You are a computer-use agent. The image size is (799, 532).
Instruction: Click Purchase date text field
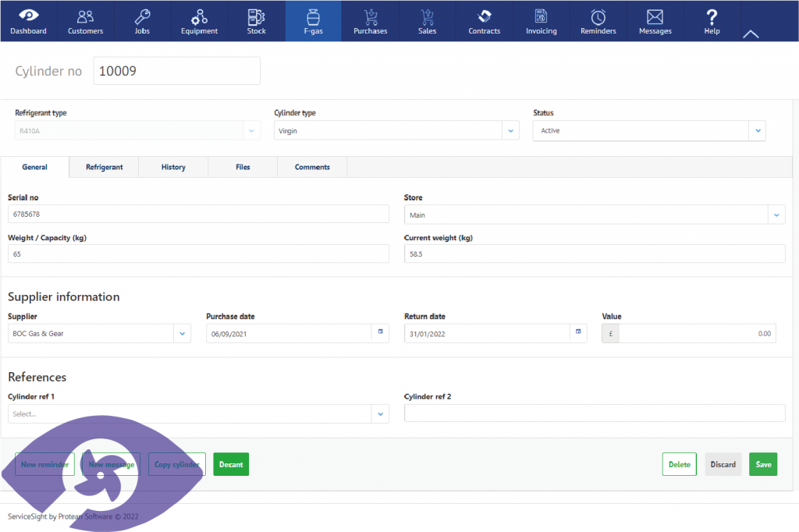[x=289, y=334]
